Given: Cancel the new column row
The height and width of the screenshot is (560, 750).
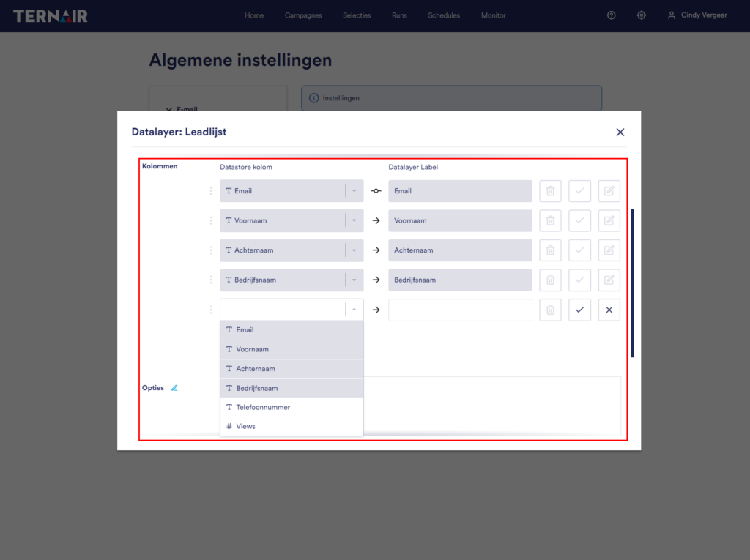Looking at the screenshot, I should tap(609, 310).
